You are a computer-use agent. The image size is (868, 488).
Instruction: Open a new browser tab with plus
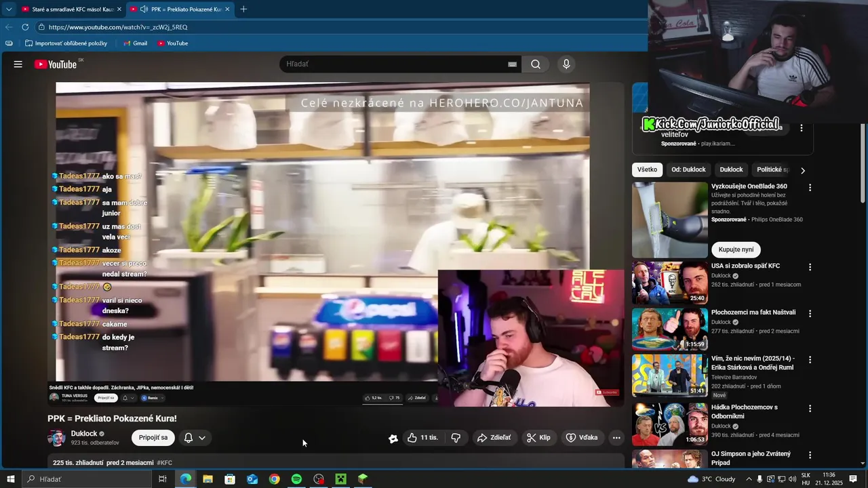[x=243, y=9]
